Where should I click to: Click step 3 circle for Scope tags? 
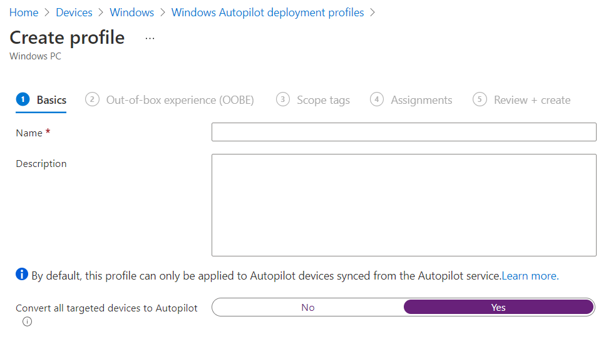(x=283, y=99)
